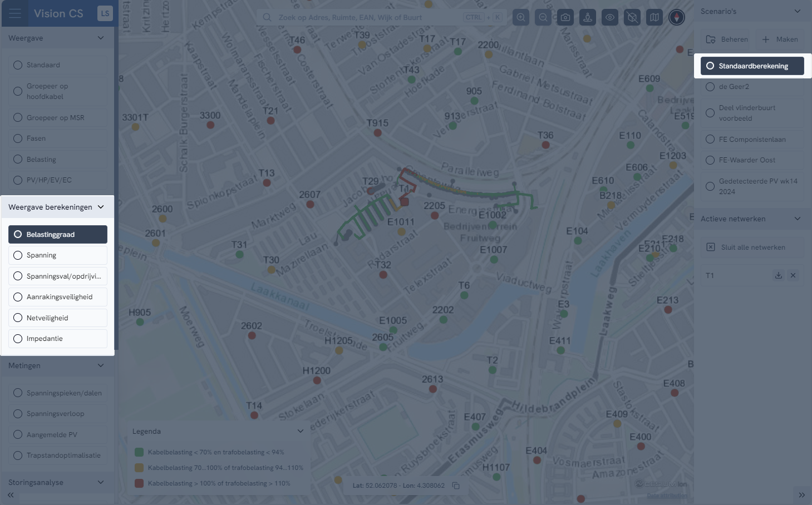The width and height of the screenshot is (812, 505).
Task: Close the T1 active network
Action: (793, 275)
